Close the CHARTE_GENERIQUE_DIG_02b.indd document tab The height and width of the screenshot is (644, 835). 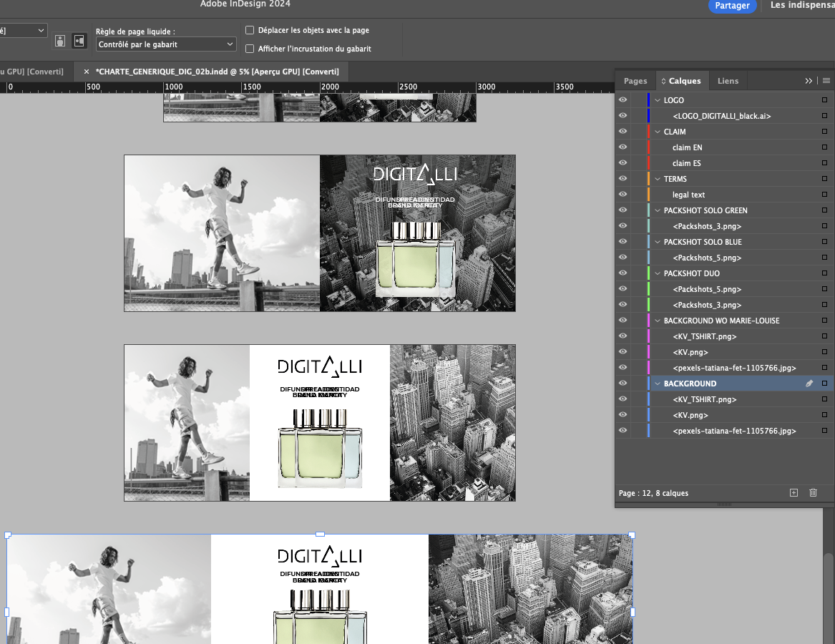(87, 72)
